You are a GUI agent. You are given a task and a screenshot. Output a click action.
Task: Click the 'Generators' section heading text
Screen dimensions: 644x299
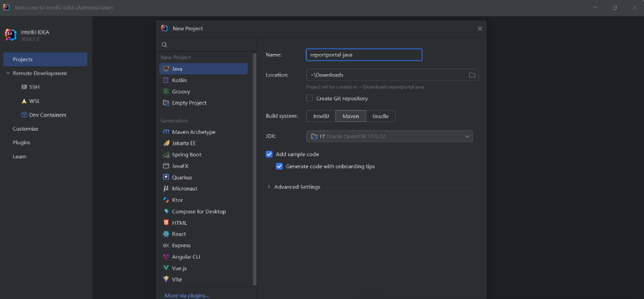174,121
